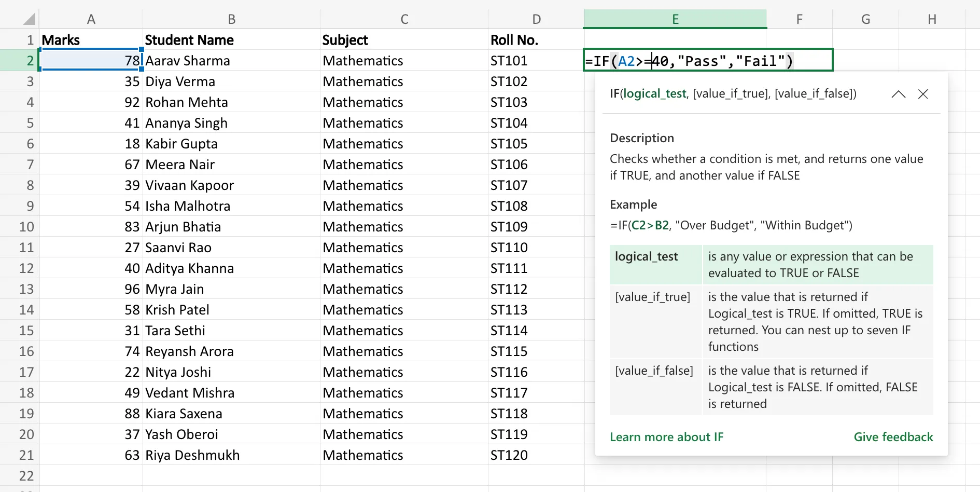Open the "Learn more about IF" link

click(x=667, y=436)
